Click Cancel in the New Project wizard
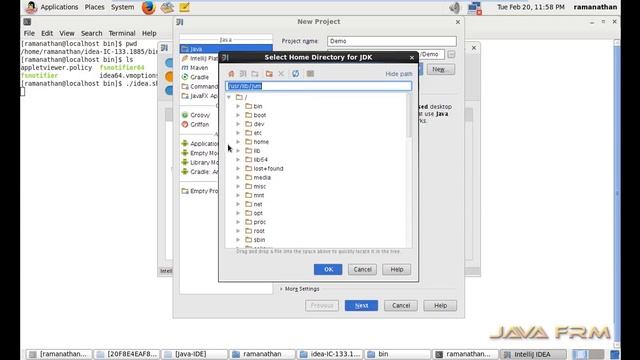This screenshot has width=640, height=360. (401, 306)
